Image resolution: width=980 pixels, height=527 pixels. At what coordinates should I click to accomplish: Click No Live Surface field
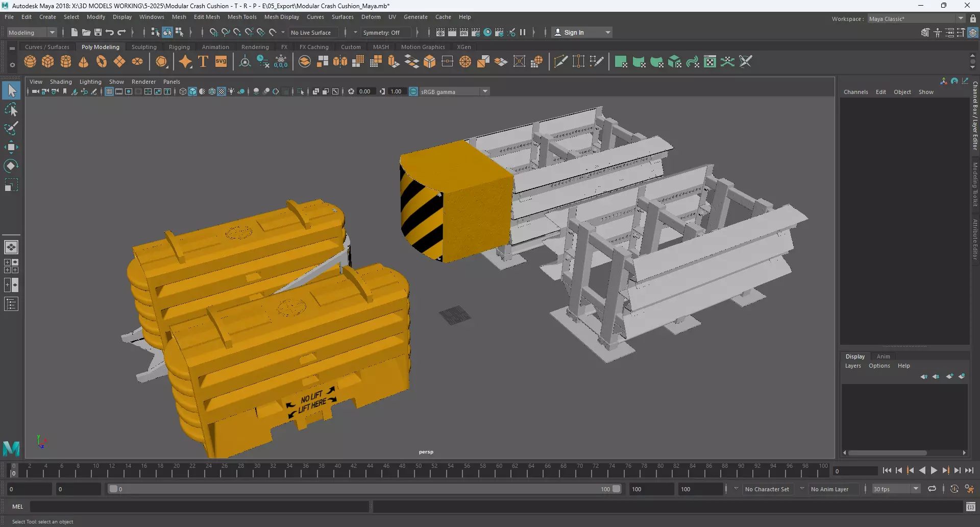point(313,32)
